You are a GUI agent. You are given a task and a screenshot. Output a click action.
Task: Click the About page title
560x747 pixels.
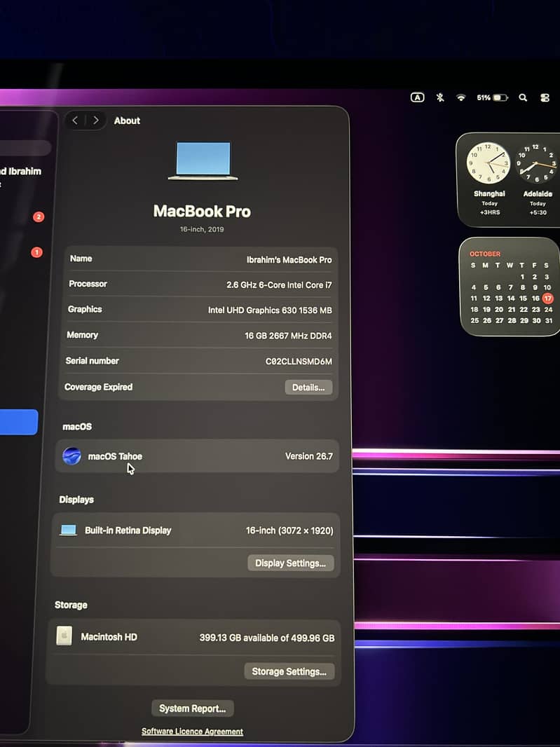(127, 121)
